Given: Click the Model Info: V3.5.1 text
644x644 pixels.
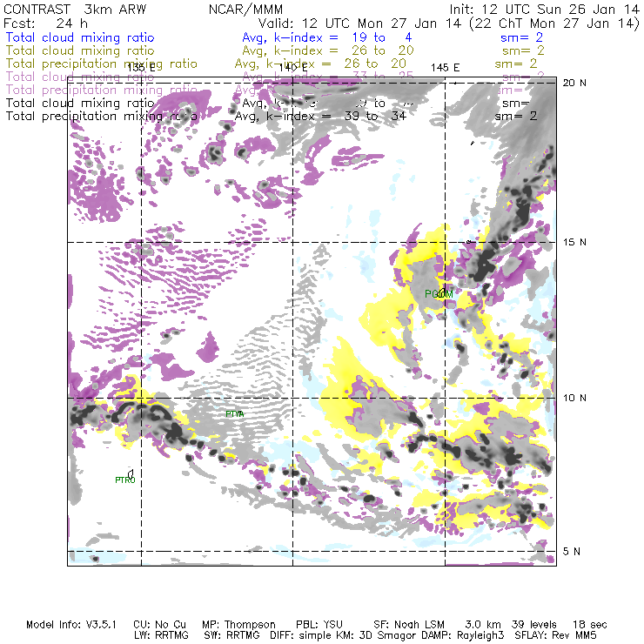Looking at the screenshot, I should pyautogui.click(x=71, y=625).
